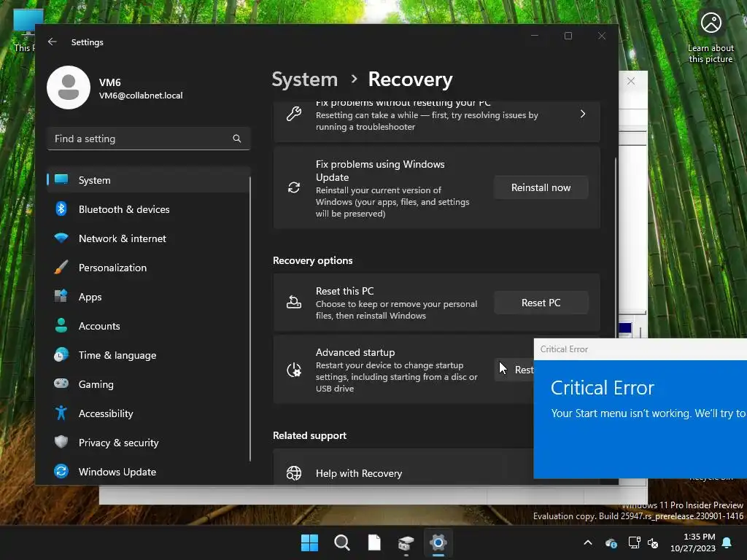
Task: Click the troubleshooter wrench icon
Action: 294,114
